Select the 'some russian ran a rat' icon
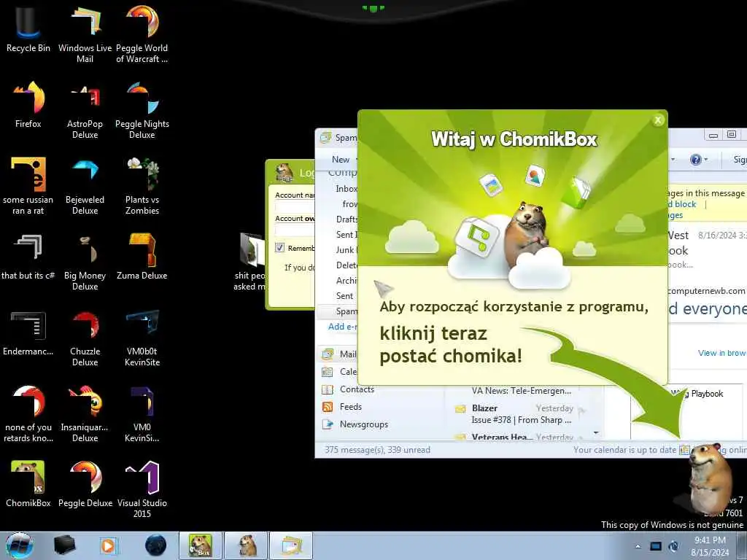The image size is (747, 560). point(28,186)
